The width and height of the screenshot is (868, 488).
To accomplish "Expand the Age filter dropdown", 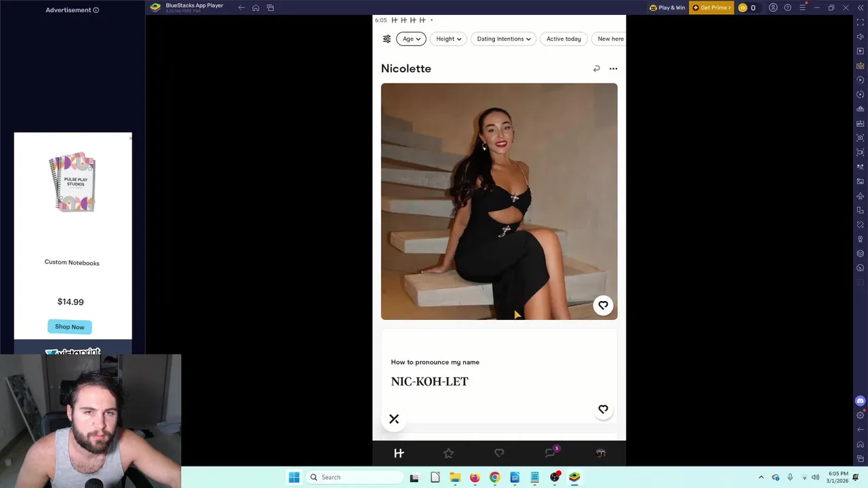I will (411, 39).
